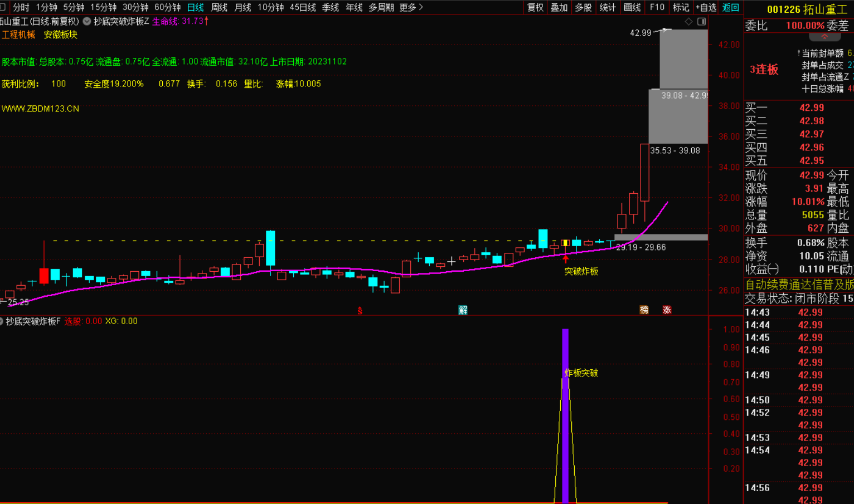
Task: Toggle the side panel layout icon
Action: tap(701, 22)
